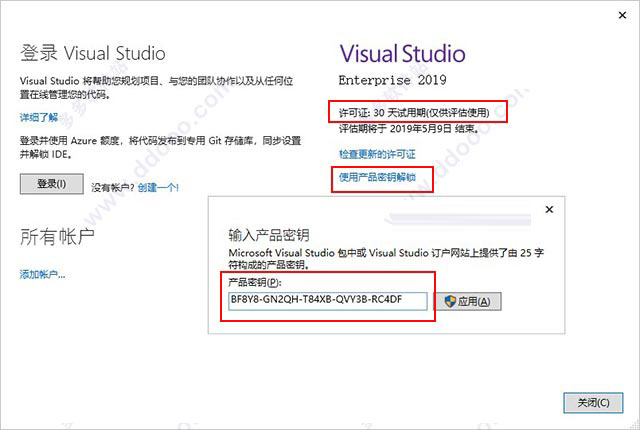Click the 创建一个! create account link

tap(158, 188)
